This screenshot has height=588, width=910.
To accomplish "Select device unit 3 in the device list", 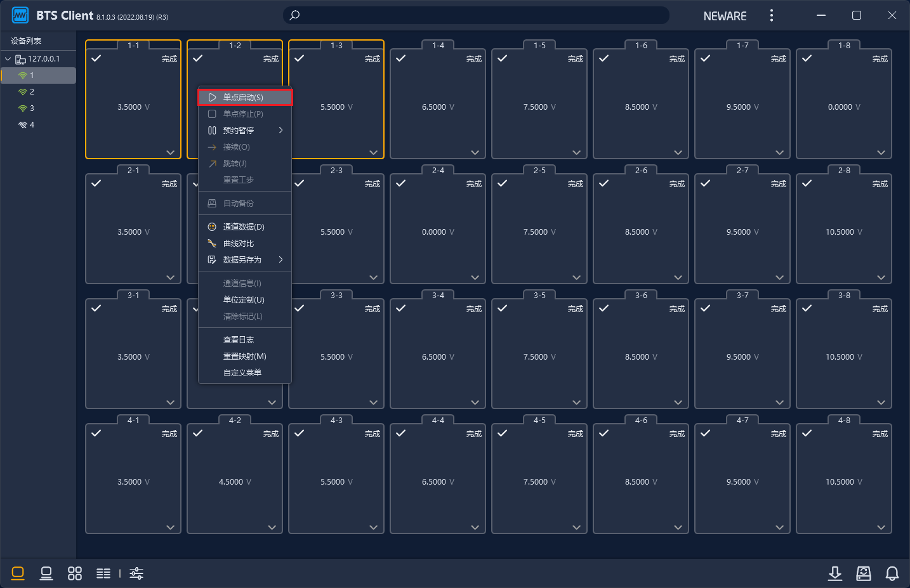I will pyautogui.click(x=32, y=108).
